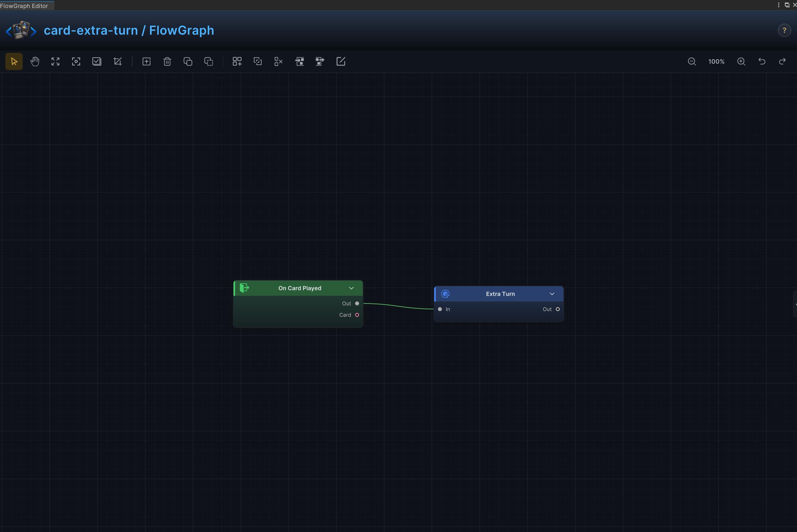The width and height of the screenshot is (797, 532).
Task: Click the Out port of On Card Played
Action: tap(357, 303)
